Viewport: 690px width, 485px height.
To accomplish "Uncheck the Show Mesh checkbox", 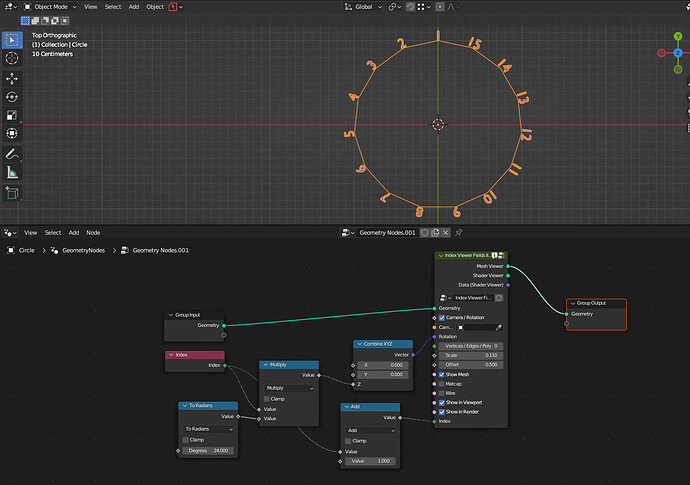I will 442,375.
